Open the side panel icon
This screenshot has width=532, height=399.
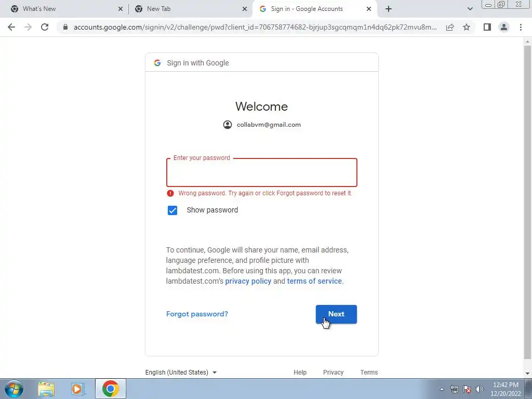click(x=487, y=27)
